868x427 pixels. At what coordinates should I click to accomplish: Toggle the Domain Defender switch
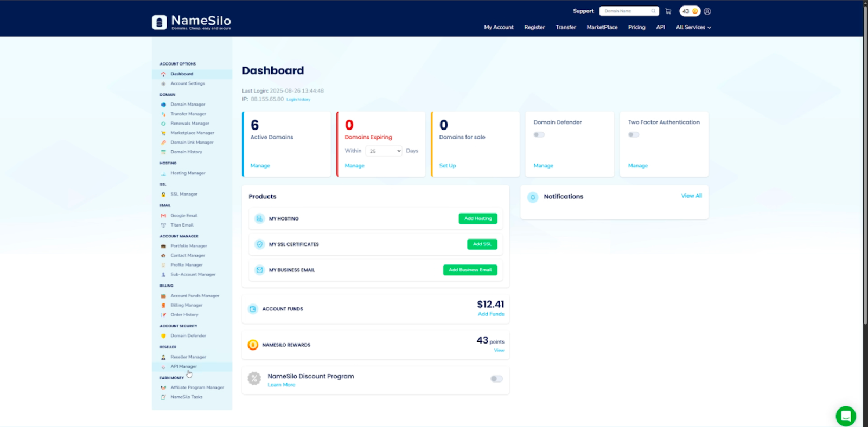[539, 134]
